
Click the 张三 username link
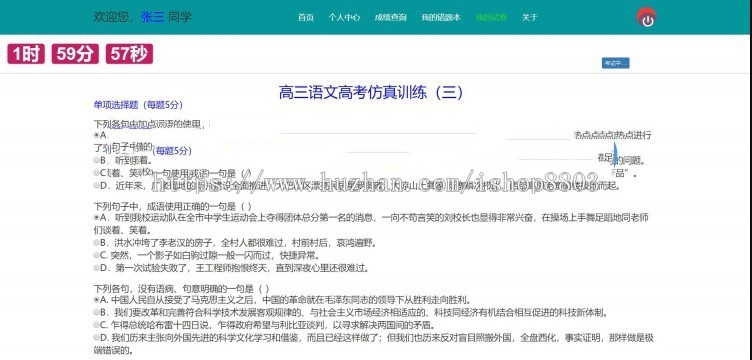[x=153, y=17]
